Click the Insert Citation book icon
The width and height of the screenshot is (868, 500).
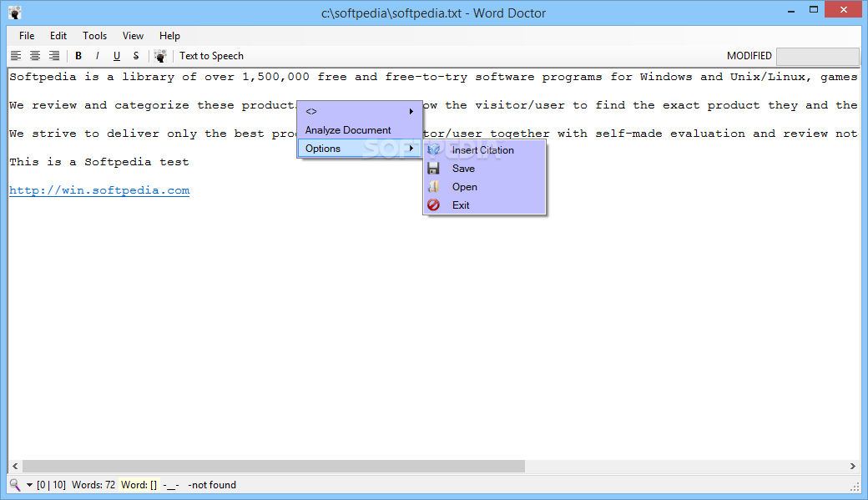coord(433,150)
